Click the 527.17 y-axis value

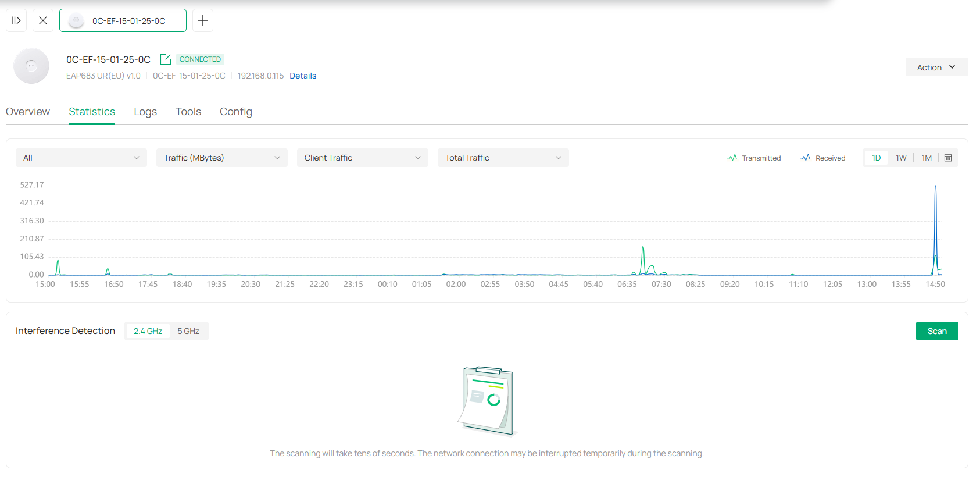tap(32, 185)
